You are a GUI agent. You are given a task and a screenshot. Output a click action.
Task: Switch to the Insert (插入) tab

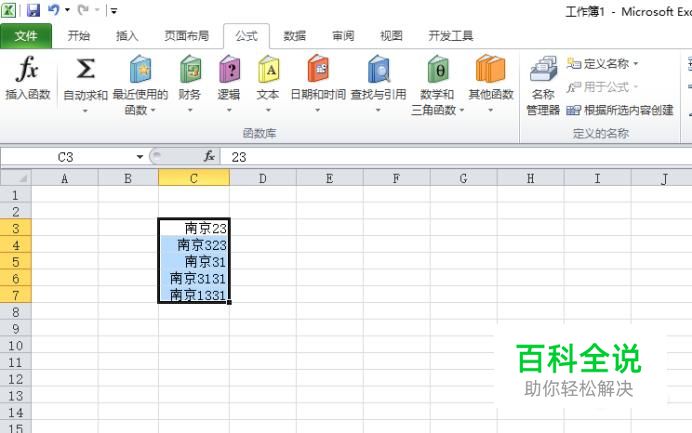(127, 36)
